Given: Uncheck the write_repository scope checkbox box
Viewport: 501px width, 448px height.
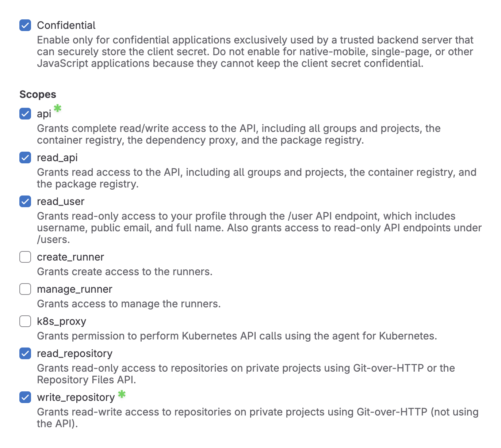Looking at the screenshot, I should coord(25,397).
